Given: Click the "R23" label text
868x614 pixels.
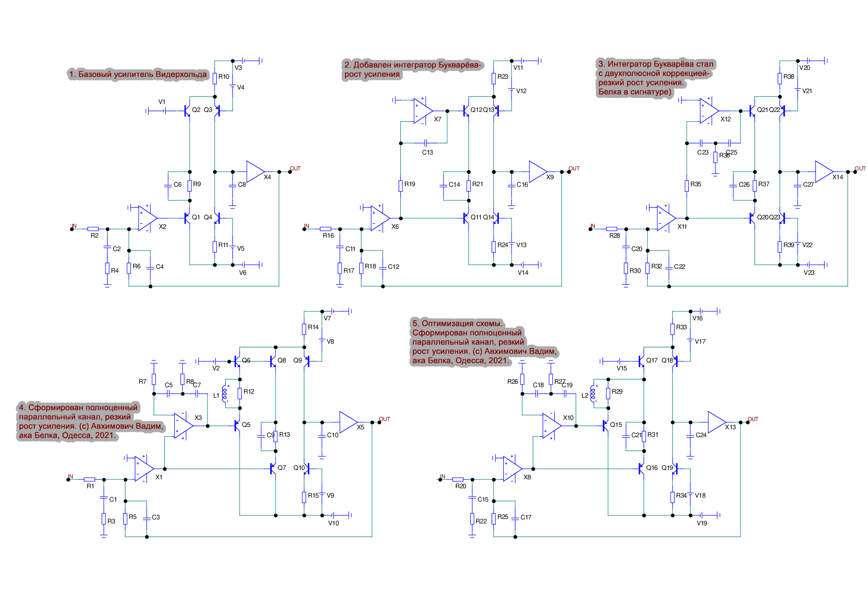Looking at the screenshot, I should point(503,77).
